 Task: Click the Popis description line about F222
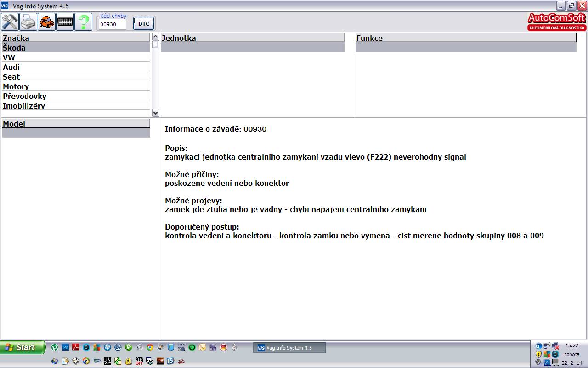[316, 157]
